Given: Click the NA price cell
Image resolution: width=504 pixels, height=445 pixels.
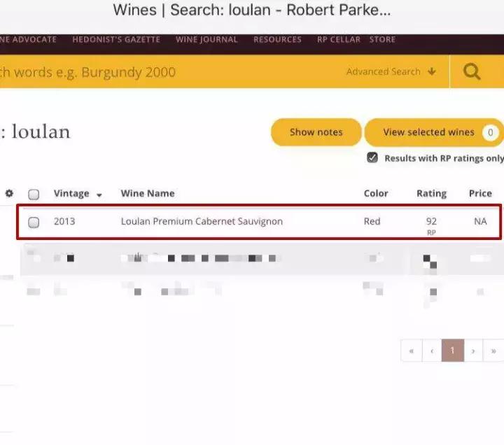Looking at the screenshot, I should tap(480, 221).
